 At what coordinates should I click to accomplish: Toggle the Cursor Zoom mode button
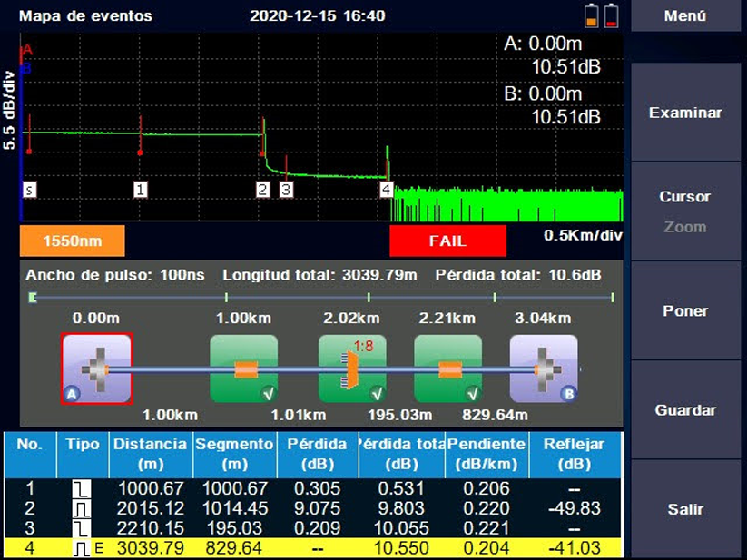(685, 211)
